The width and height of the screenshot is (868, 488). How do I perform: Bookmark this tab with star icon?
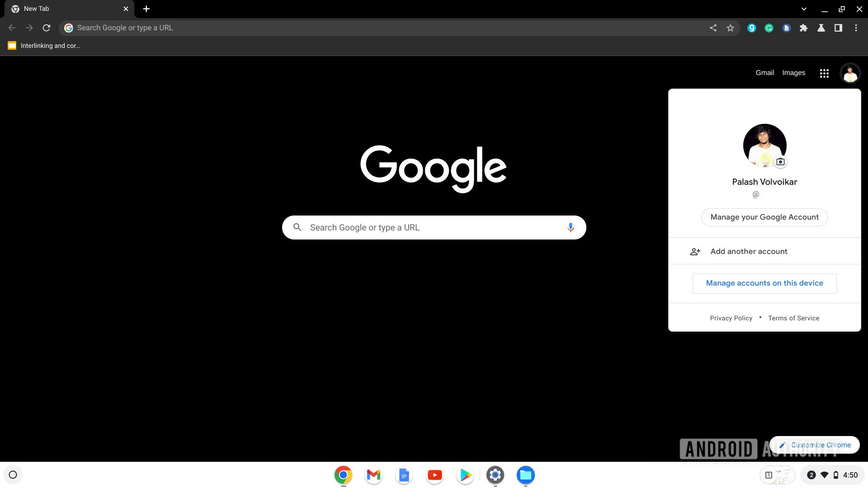tap(730, 28)
